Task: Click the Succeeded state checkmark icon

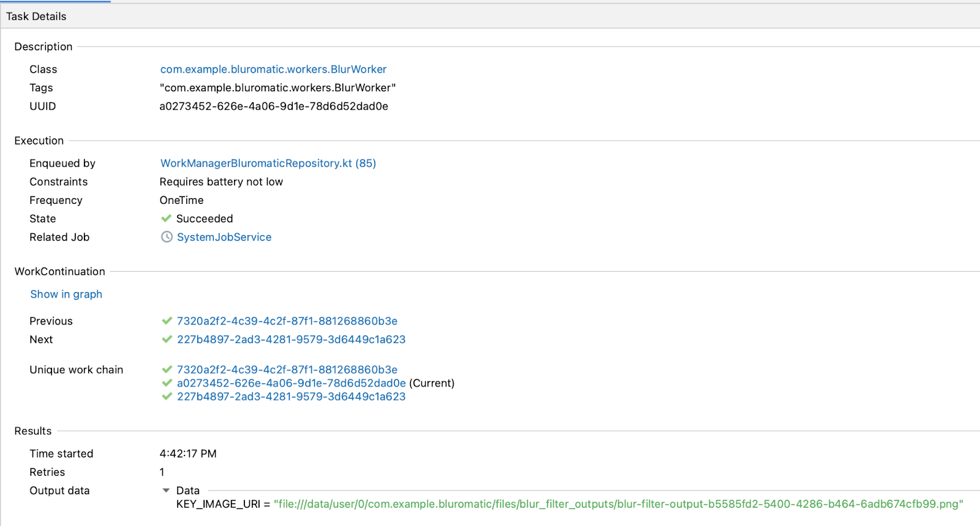Action: click(x=166, y=219)
